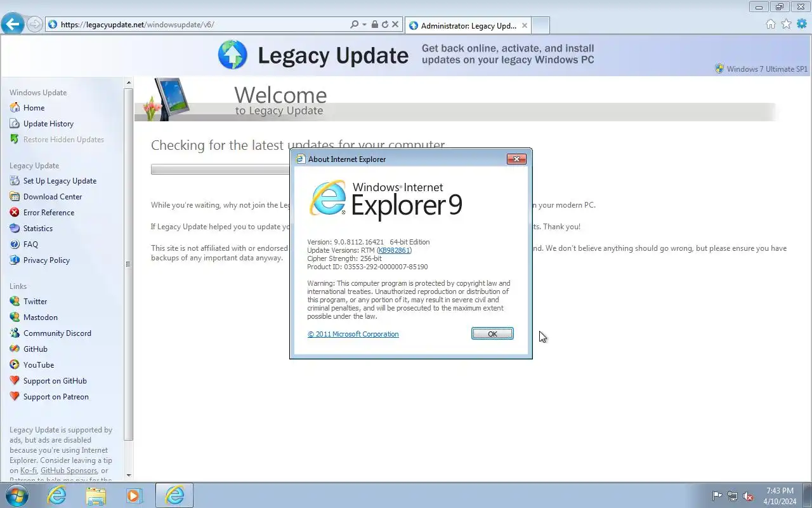Open Download Center in the sidebar
This screenshot has width=812, height=508.
53,197
